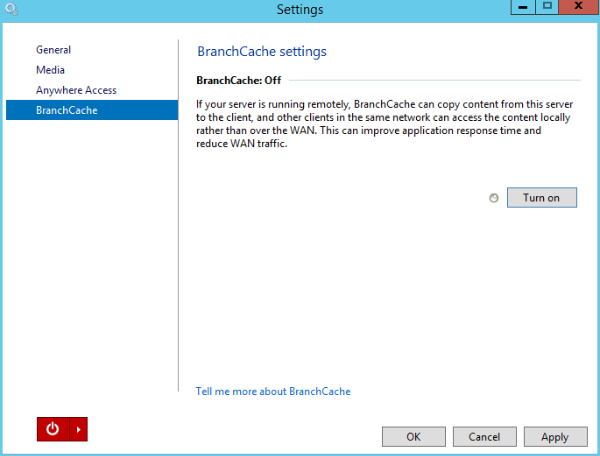Viewport: 600px width, 456px height.
Task: Click the Settings gear icon in title bar
Action: pyautogui.click(x=11, y=9)
